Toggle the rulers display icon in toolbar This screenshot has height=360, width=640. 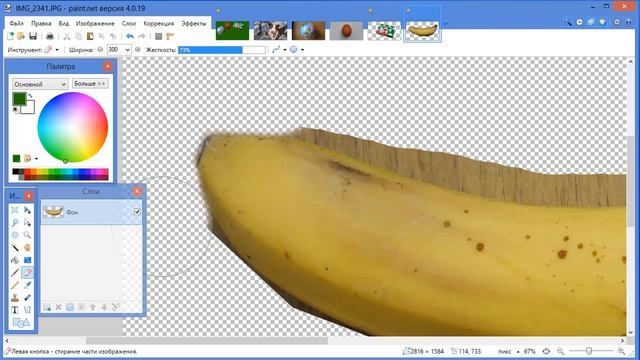170,36
